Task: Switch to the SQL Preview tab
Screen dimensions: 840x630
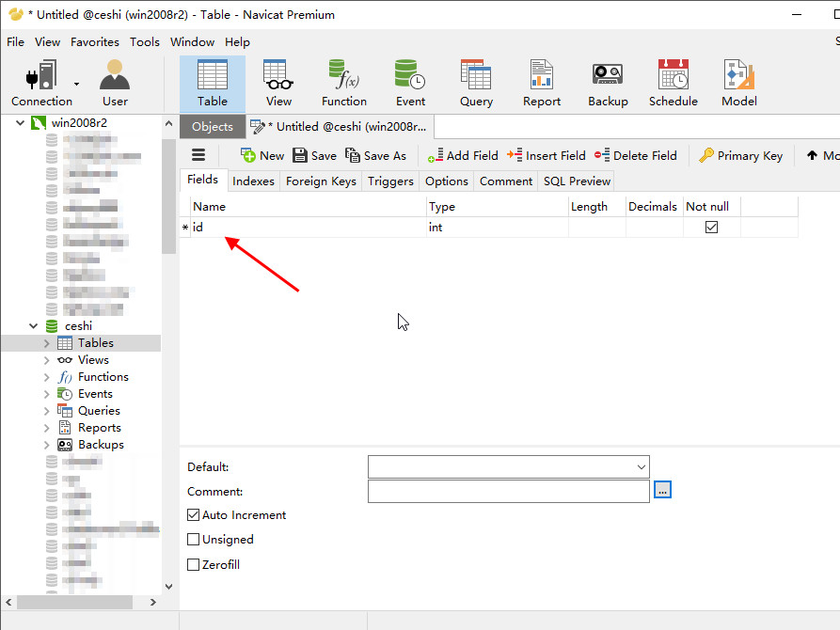Action: point(577,181)
